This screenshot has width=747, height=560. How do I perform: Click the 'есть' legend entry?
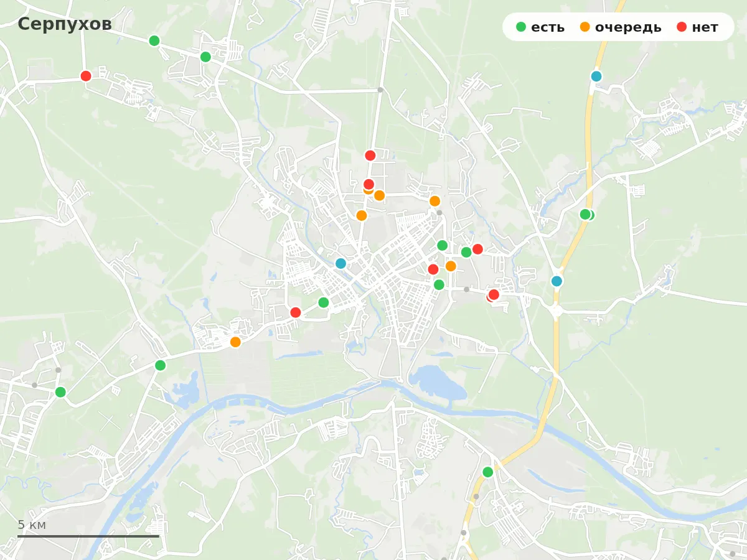[540, 27]
